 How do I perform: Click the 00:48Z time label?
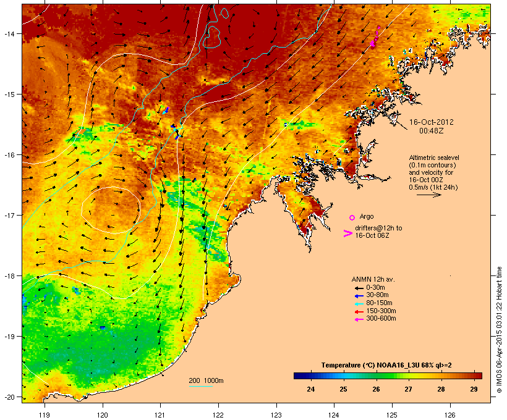[x=432, y=131]
